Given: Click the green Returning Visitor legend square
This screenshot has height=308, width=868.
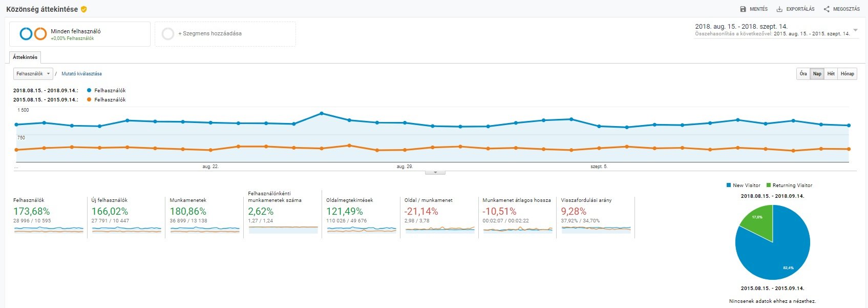Looking at the screenshot, I should [769, 186].
